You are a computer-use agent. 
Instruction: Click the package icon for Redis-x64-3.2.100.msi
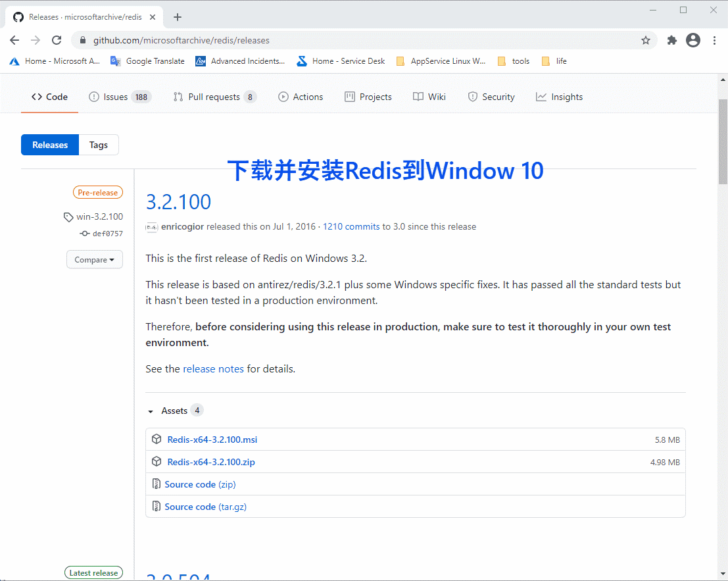157,439
